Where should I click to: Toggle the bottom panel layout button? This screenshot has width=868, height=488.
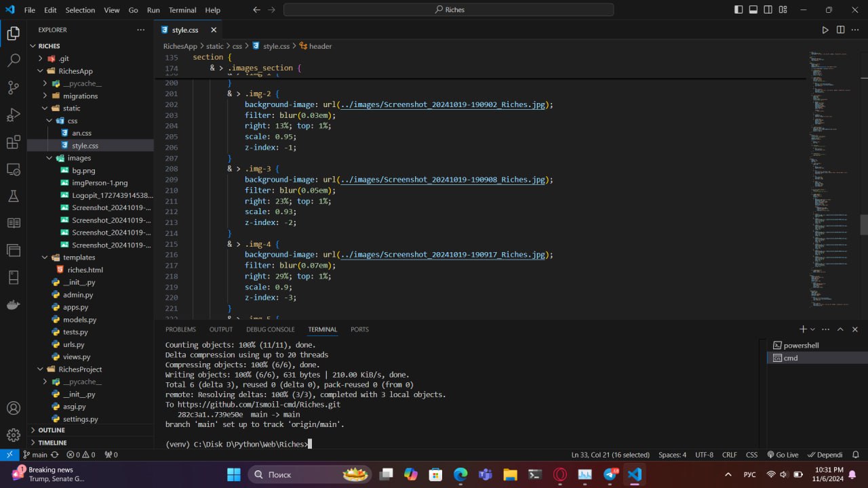click(753, 10)
